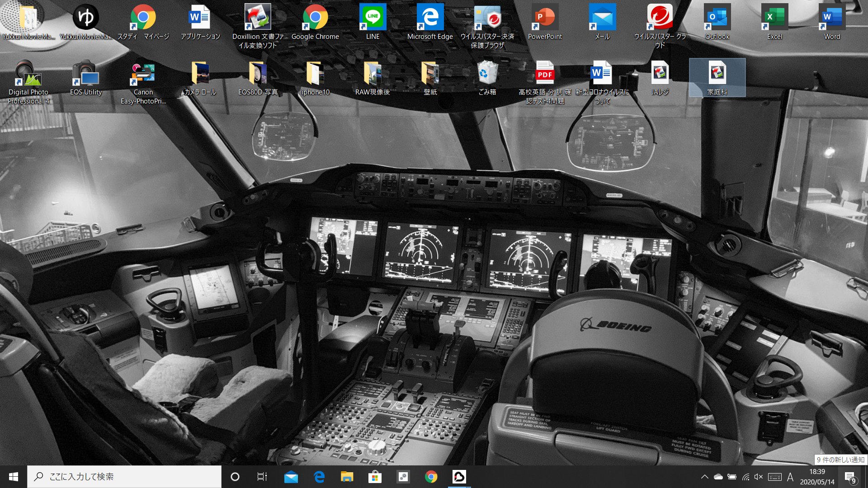
Task: Check the battery status tray icon
Action: pyautogui.click(x=732, y=477)
